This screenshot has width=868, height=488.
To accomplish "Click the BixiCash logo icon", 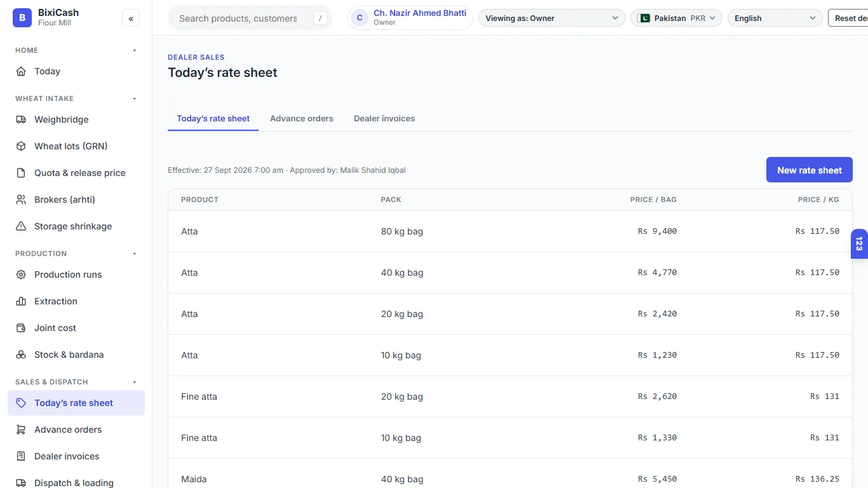I will pyautogui.click(x=22, y=18).
